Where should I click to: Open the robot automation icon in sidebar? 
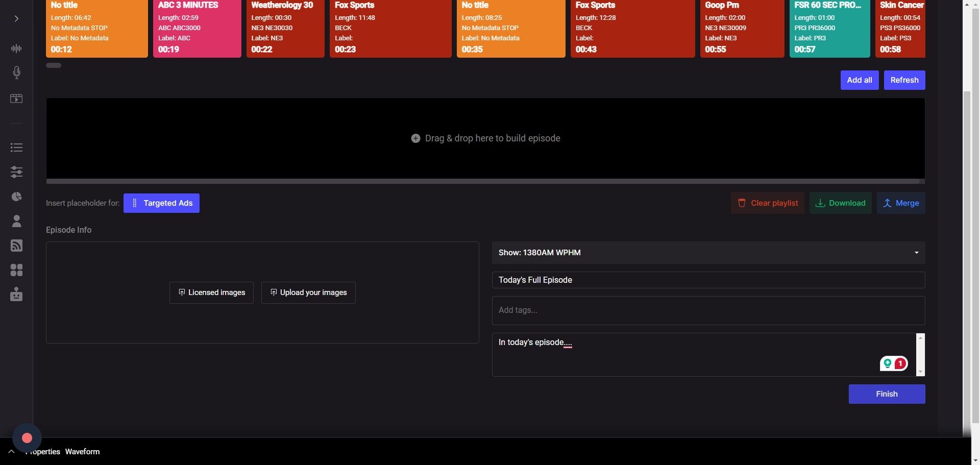point(16,295)
